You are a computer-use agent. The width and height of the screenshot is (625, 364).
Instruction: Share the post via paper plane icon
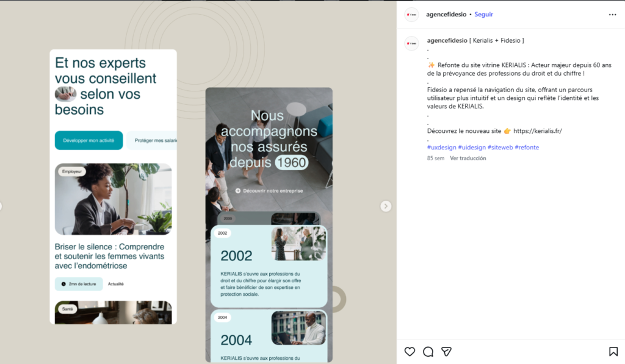click(x=447, y=352)
